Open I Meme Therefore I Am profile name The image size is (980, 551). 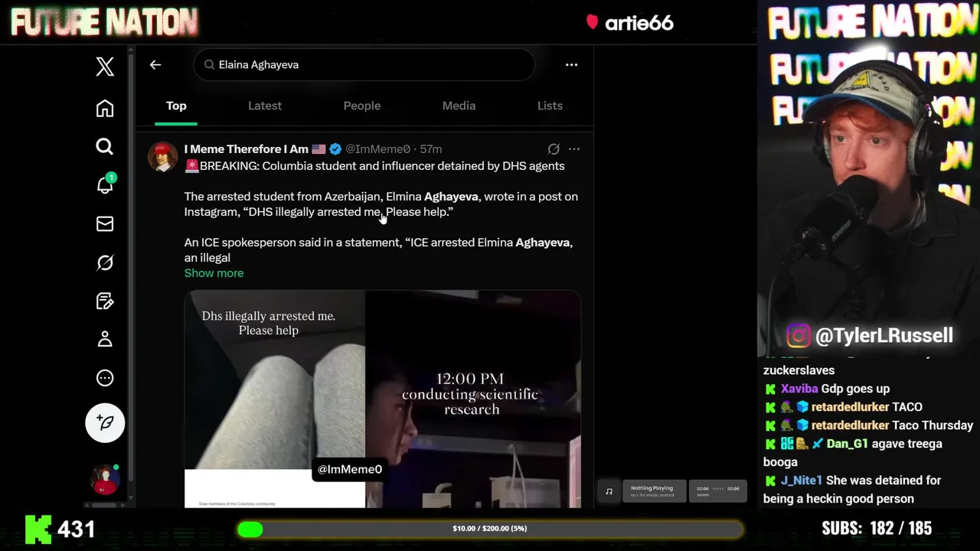click(247, 149)
